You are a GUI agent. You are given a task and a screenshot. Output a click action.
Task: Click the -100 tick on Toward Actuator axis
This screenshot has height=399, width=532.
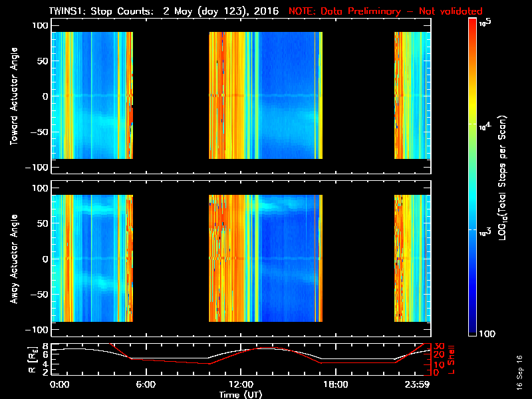[x=37, y=168]
